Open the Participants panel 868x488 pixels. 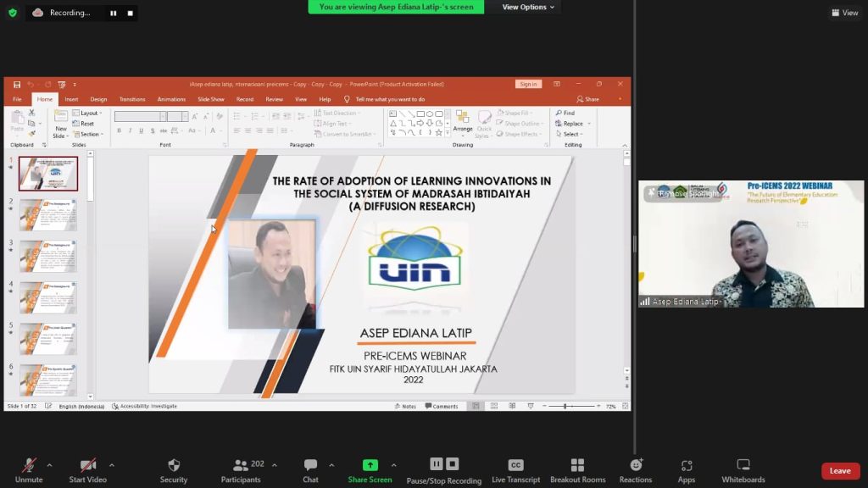click(241, 471)
